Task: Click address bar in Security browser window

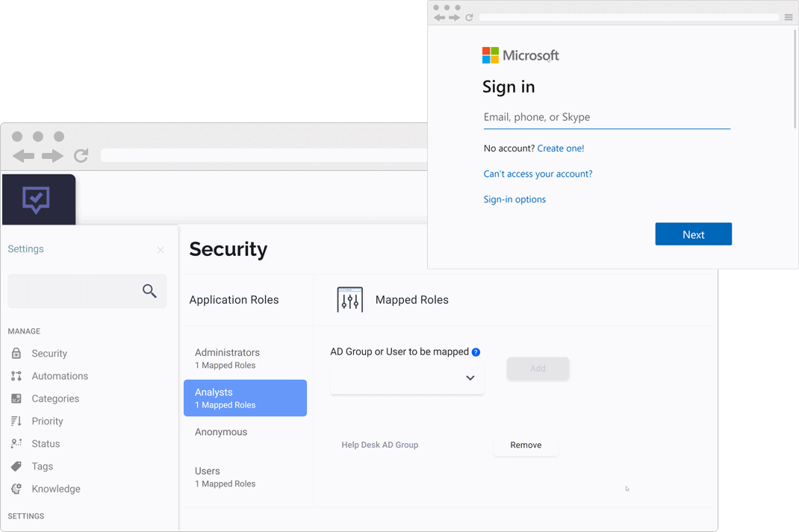Action: click(x=264, y=155)
